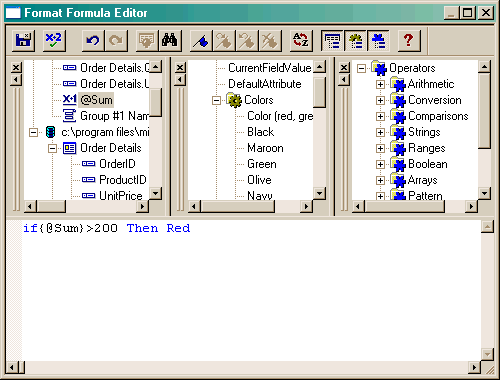Click field tree scroll down arrow
Screen dimensions: 500x380
[156, 193]
